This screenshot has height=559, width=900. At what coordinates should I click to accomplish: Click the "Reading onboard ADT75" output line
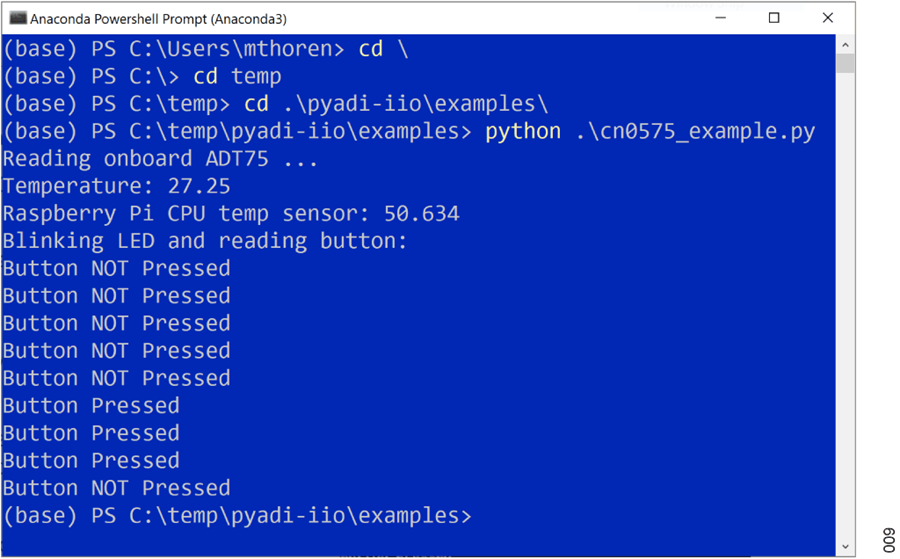tap(160, 159)
